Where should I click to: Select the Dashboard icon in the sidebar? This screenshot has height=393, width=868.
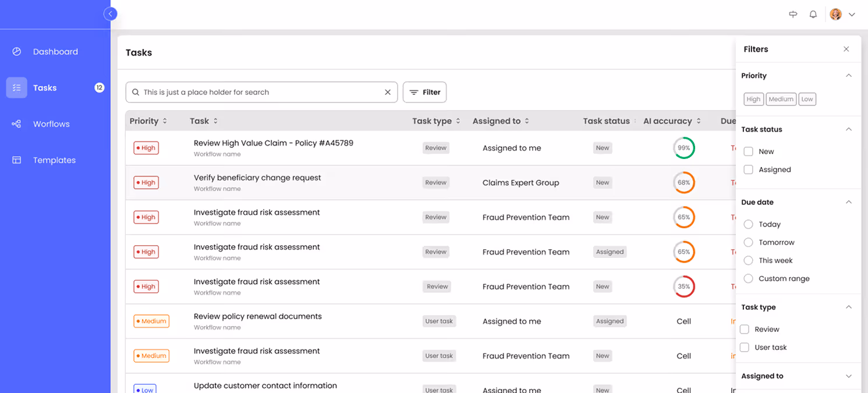[x=16, y=51]
